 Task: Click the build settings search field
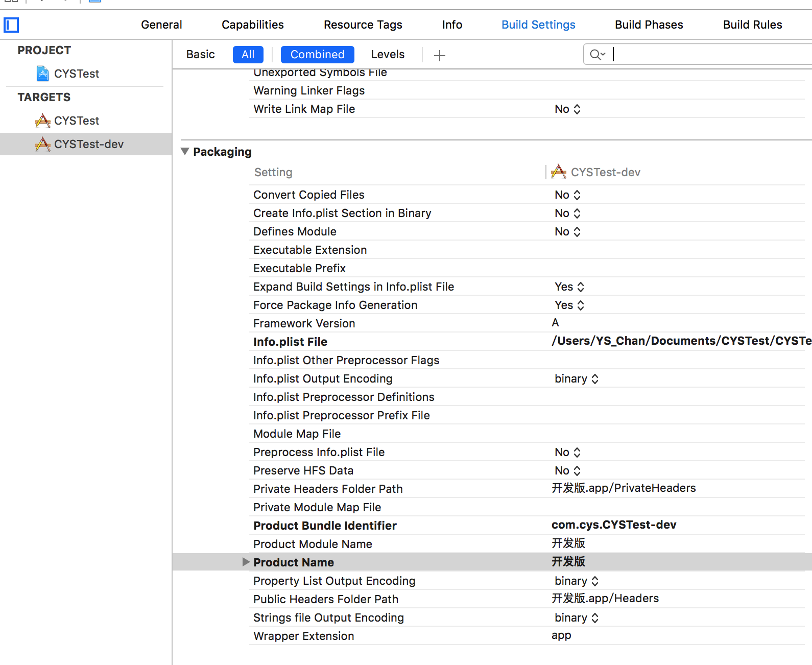(x=698, y=54)
